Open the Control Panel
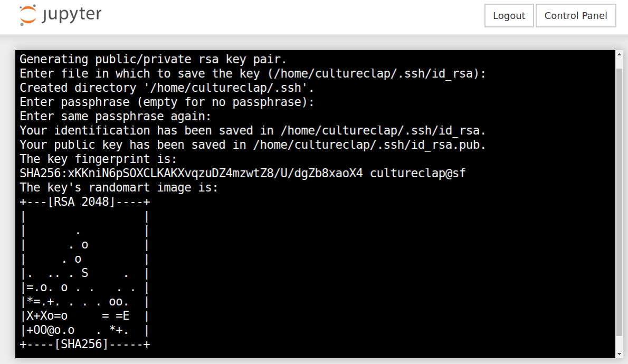Viewport: 628px width, 364px height. 576,16
